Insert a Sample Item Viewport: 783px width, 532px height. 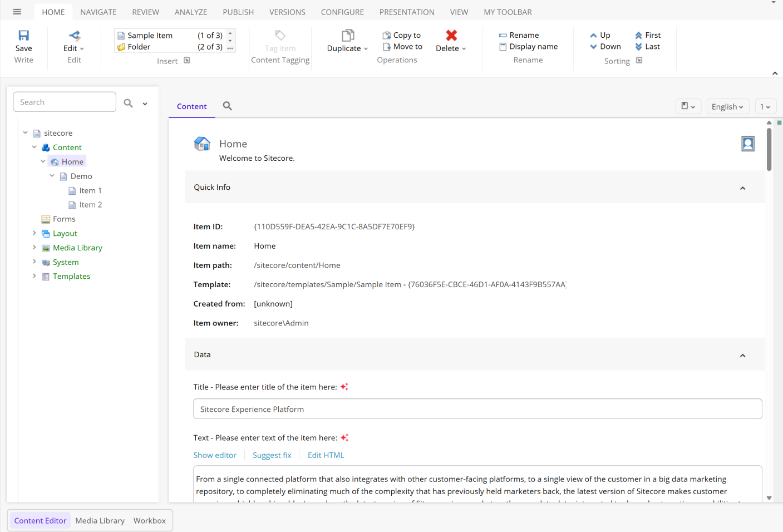point(170,35)
